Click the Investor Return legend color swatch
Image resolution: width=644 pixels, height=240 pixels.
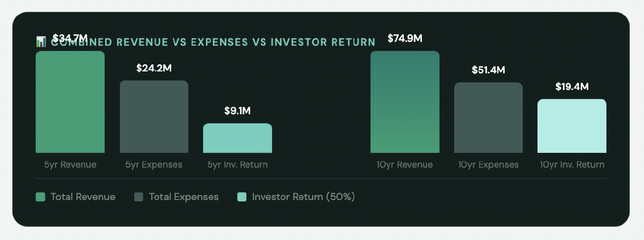pos(242,197)
